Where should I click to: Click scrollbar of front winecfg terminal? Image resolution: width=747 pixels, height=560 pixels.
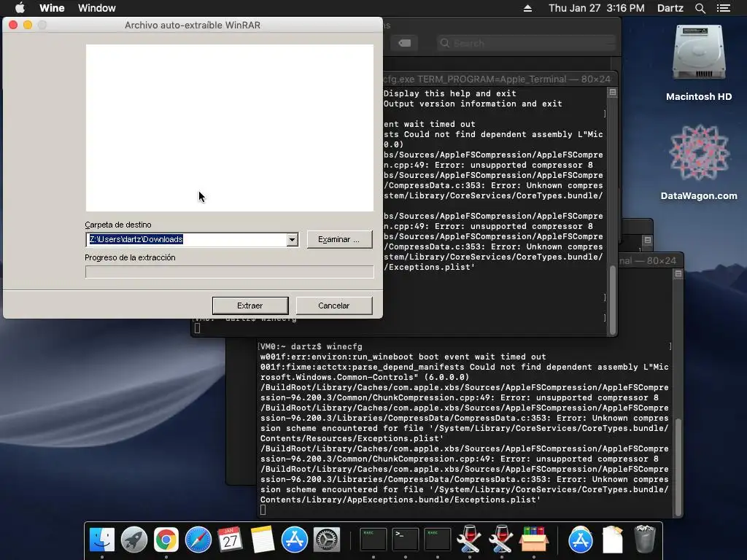(x=678, y=467)
